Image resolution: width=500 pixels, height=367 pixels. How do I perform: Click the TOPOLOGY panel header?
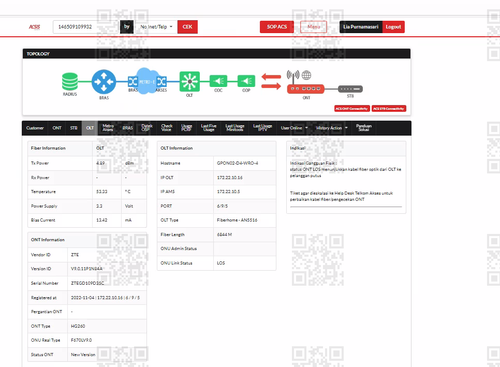[x=217, y=54]
